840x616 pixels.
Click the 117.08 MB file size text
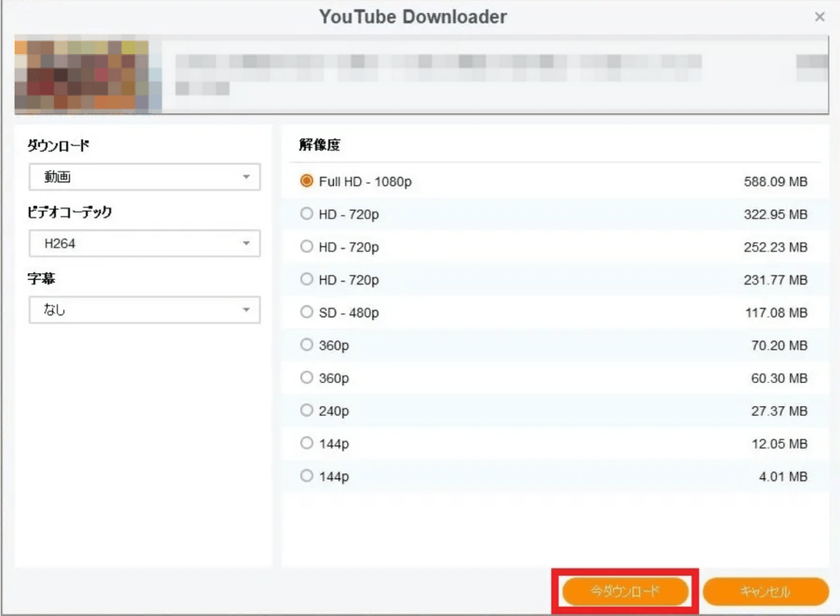pyautogui.click(x=776, y=313)
